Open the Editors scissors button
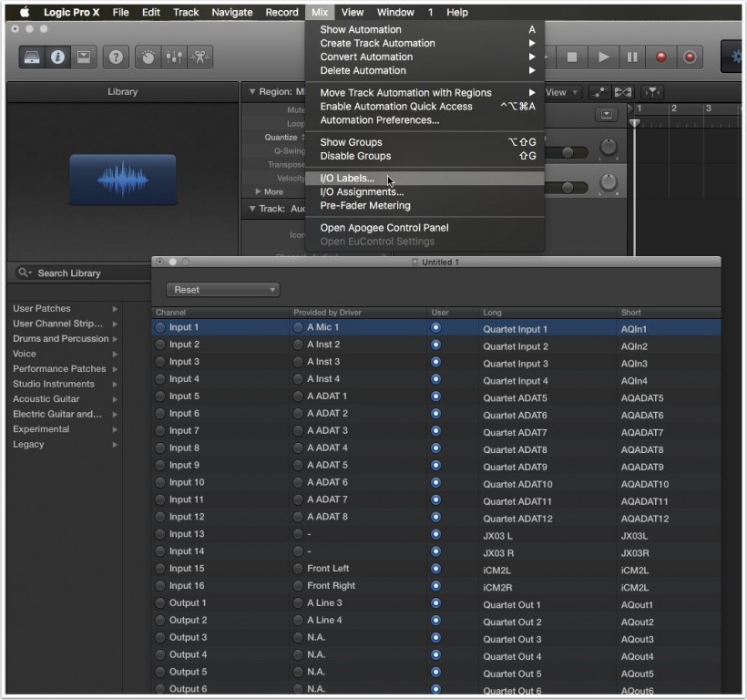Image resolution: width=747 pixels, height=700 pixels. pyautogui.click(x=200, y=57)
